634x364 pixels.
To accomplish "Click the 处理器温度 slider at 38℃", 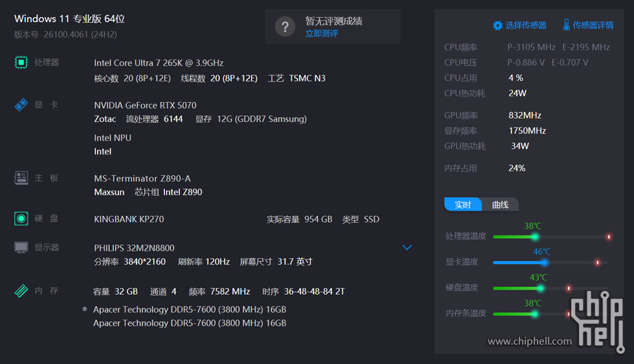I will point(536,237).
